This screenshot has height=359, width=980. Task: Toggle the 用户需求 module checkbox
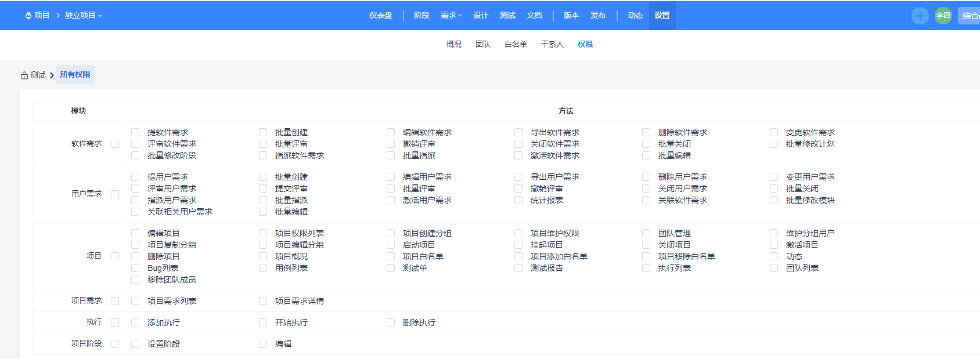pos(115,194)
